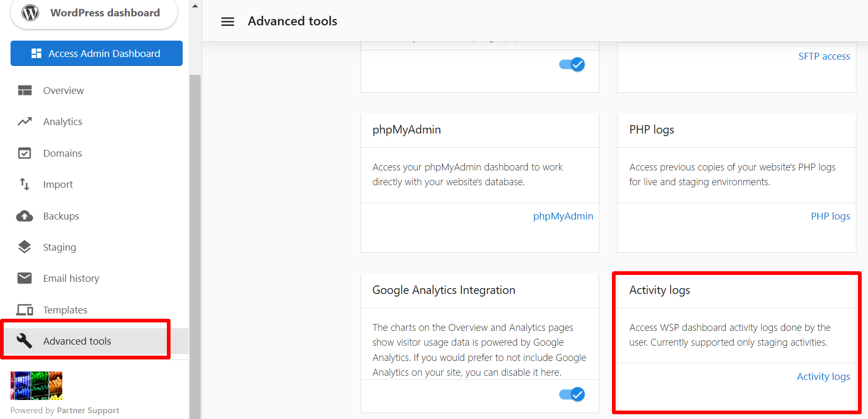Open the Overview page icon
The image size is (868, 419).
click(x=24, y=90)
